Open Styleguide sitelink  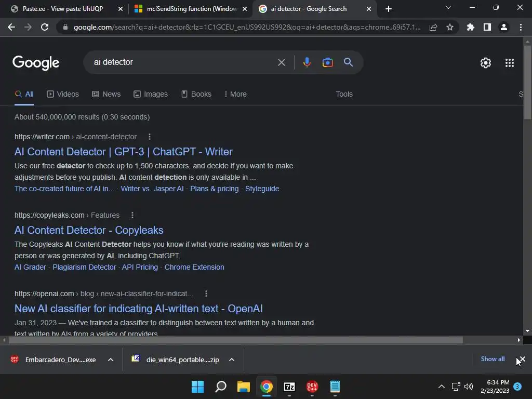coord(262,189)
